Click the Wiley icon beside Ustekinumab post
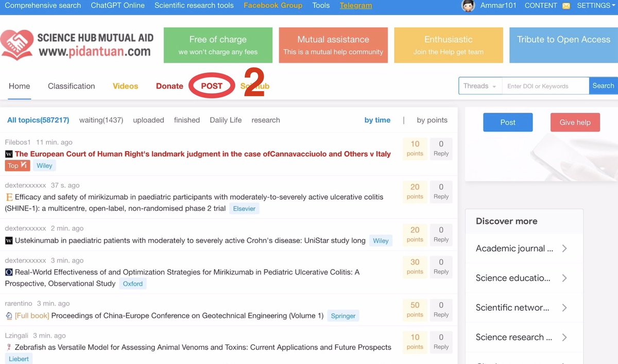 (9, 240)
